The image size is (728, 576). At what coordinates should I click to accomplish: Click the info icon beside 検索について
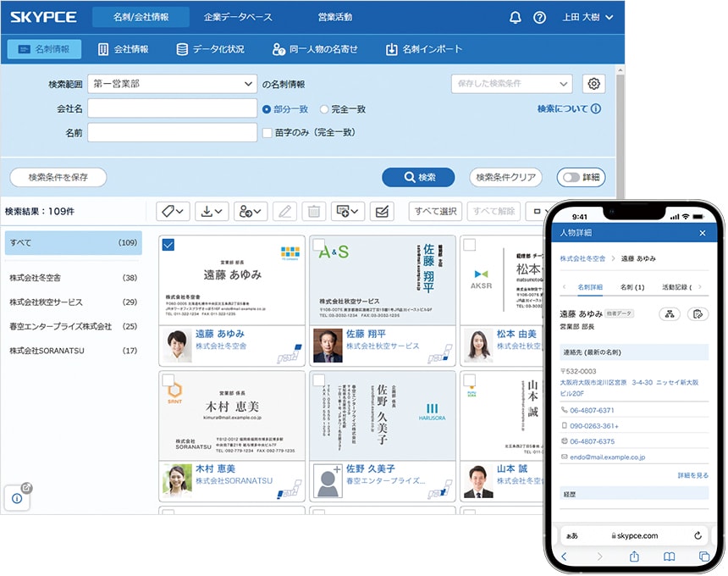coord(596,108)
